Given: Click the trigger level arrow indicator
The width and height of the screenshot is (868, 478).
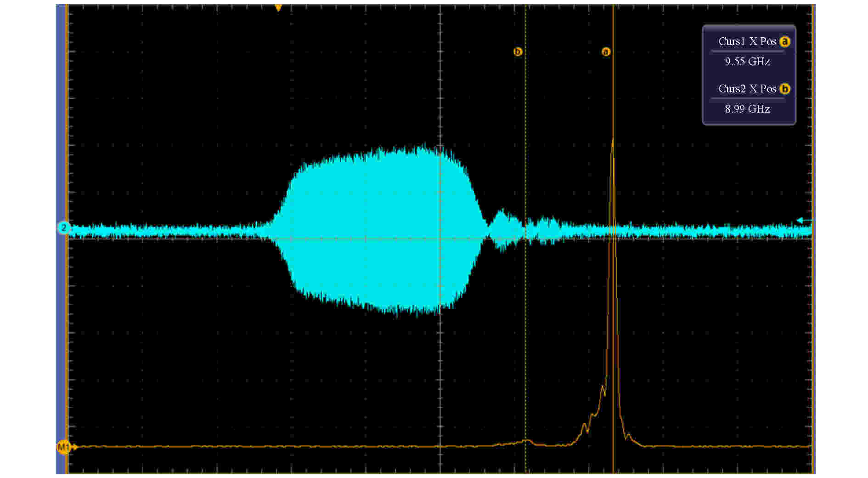Looking at the screenshot, I should pos(804,221).
